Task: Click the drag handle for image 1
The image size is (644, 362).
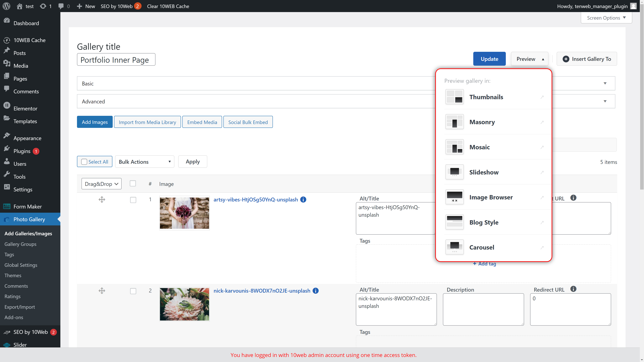Action: coord(102,199)
